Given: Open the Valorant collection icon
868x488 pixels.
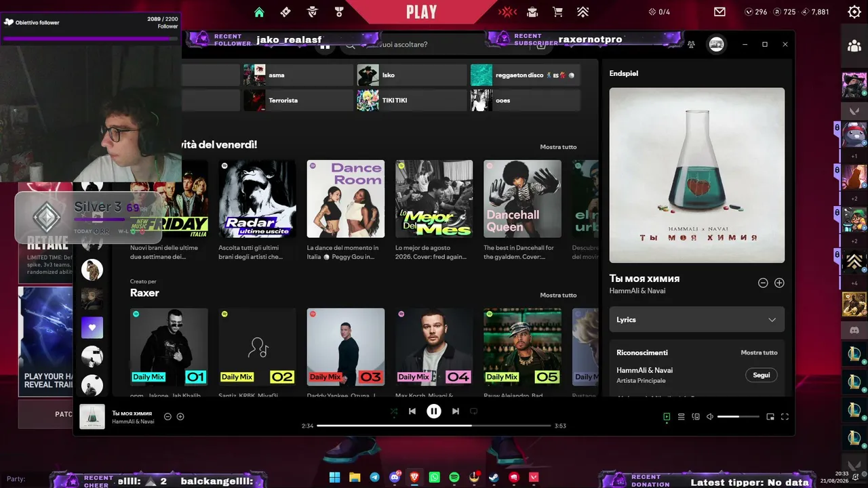Looking at the screenshot, I should [x=532, y=12].
